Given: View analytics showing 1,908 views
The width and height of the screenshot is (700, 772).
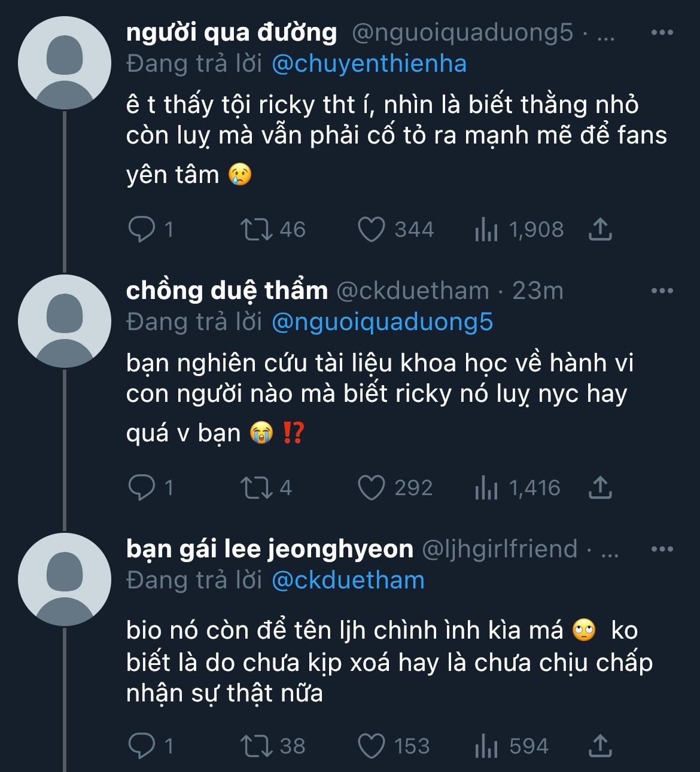Looking at the screenshot, I should click(519, 230).
